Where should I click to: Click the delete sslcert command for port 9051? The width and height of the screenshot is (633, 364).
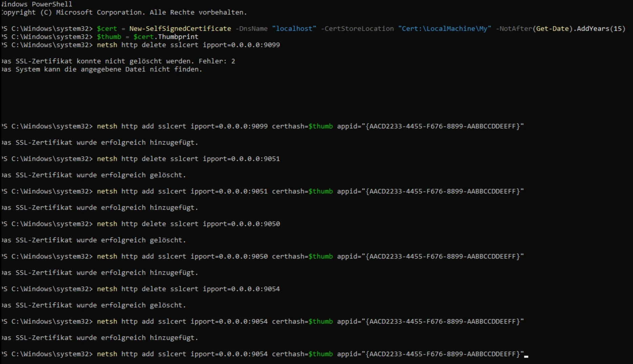[x=188, y=159]
